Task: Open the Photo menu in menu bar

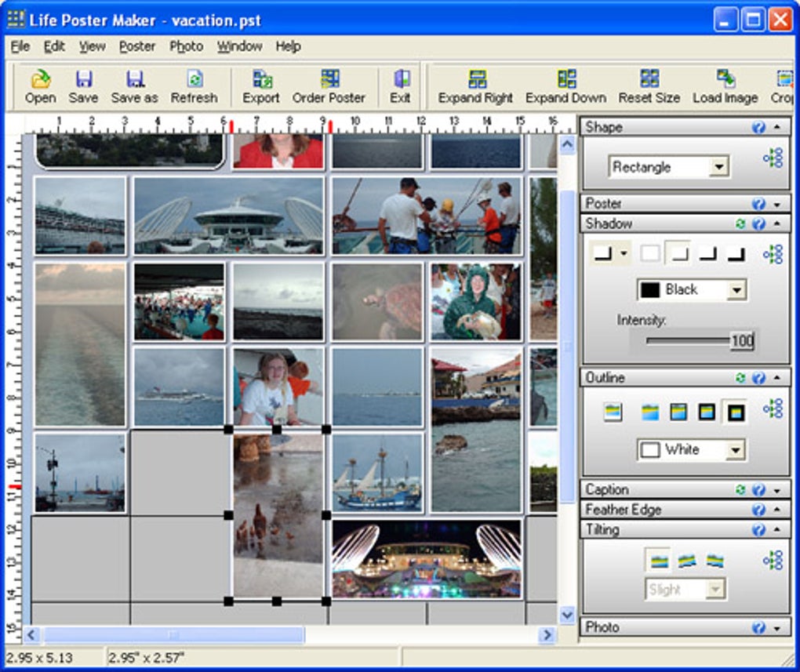Action: pos(186,46)
